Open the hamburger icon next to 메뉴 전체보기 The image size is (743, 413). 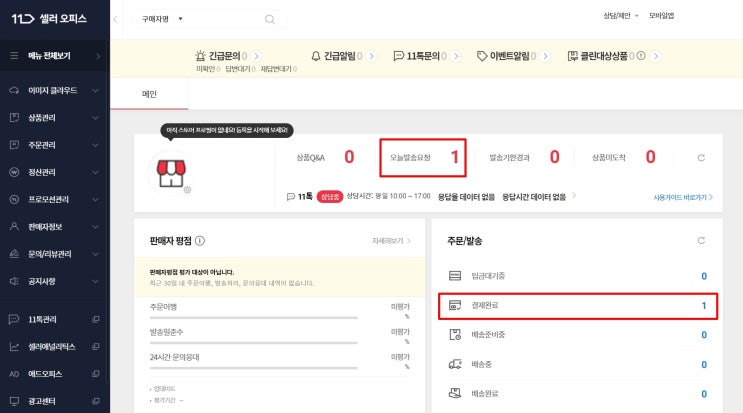pos(14,56)
